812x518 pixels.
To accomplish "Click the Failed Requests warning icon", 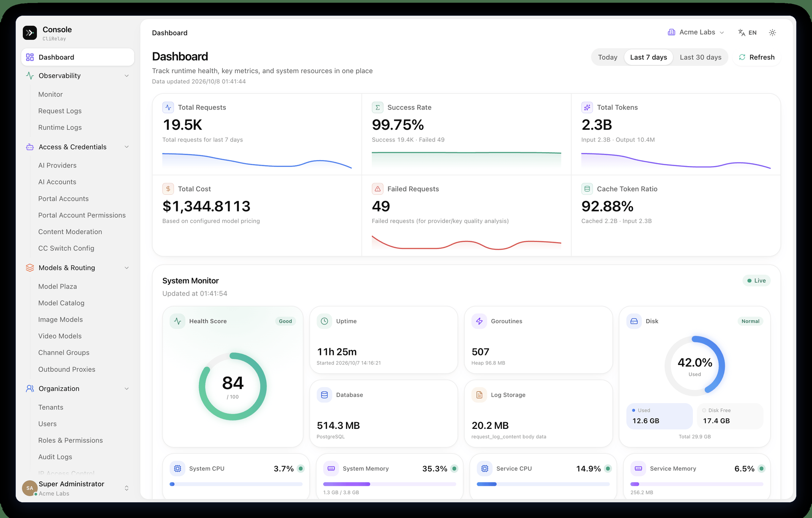I will click(378, 189).
